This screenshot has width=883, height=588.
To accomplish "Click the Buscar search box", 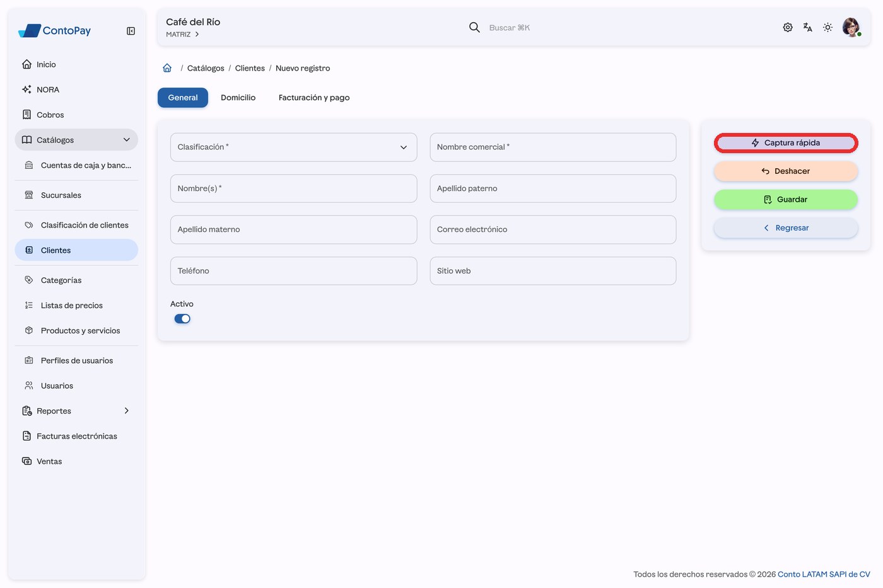I will 510,28.
